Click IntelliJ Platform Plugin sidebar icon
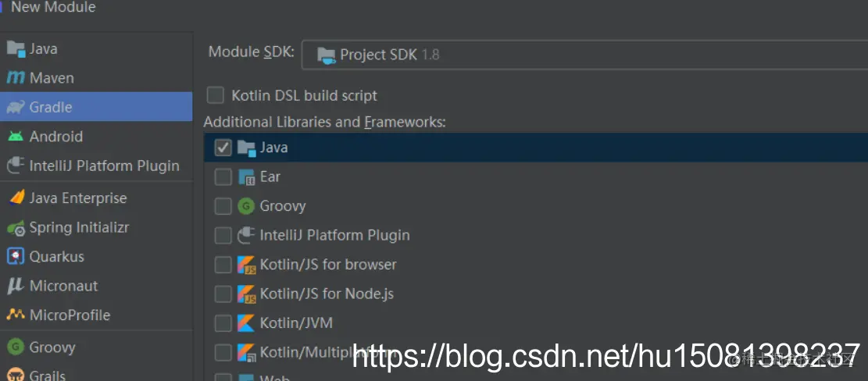Image resolution: width=868 pixels, height=381 pixels. coord(16,166)
